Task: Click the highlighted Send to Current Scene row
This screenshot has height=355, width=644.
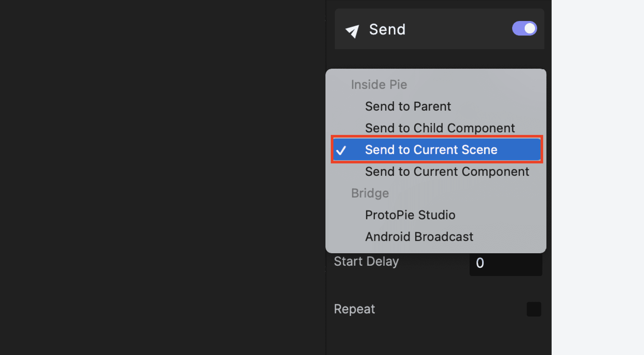Action: coord(431,150)
